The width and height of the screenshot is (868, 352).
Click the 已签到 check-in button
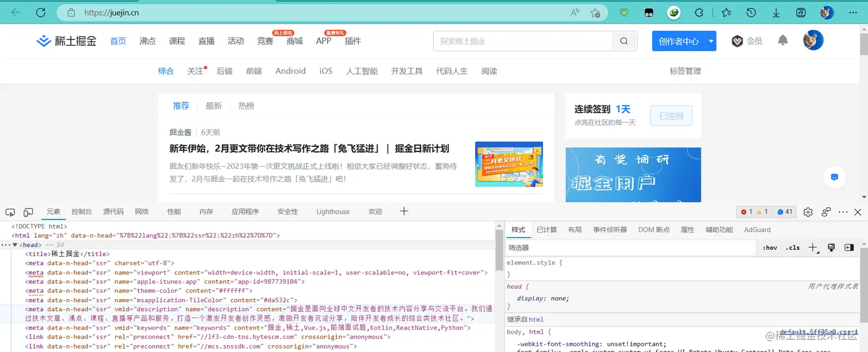point(671,115)
